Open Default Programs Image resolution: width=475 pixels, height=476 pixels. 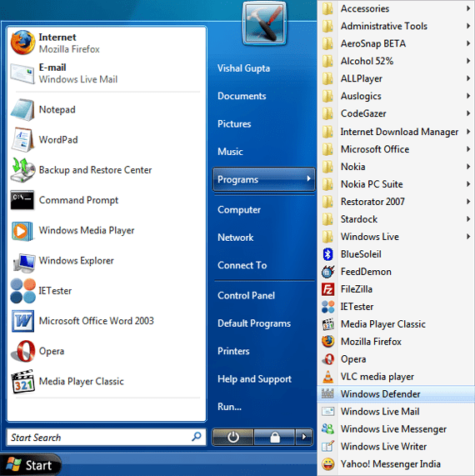pyautogui.click(x=254, y=323)
